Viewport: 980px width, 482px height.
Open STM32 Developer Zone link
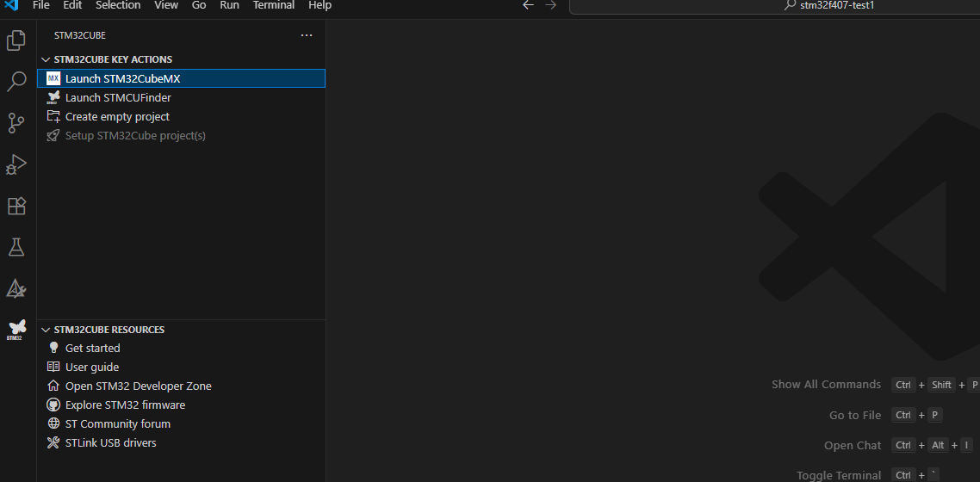point(181,386)
